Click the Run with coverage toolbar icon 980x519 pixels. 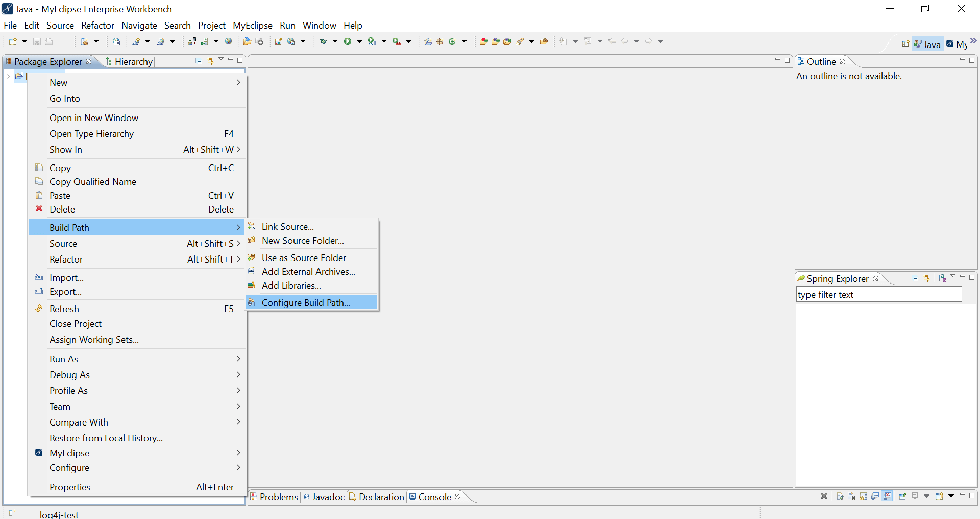tap(372, 41)
